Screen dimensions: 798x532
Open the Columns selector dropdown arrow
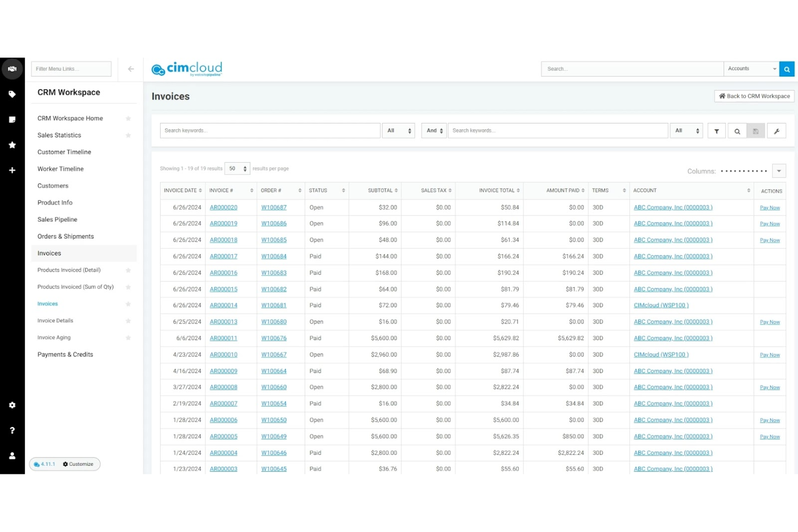point(778,170)
